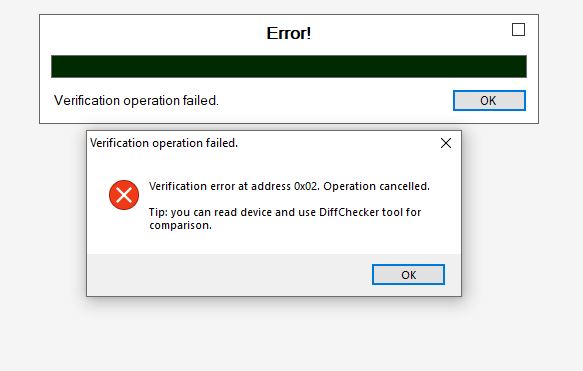Select the dialog title Verification operation failed
The width and height of the screenshot is (583, 371).
(164, 143)
